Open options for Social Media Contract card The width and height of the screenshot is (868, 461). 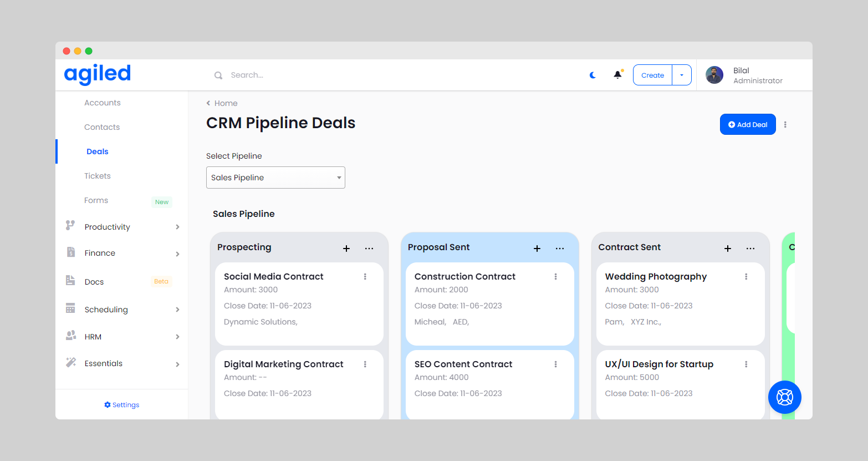click(x=365, y=276)
